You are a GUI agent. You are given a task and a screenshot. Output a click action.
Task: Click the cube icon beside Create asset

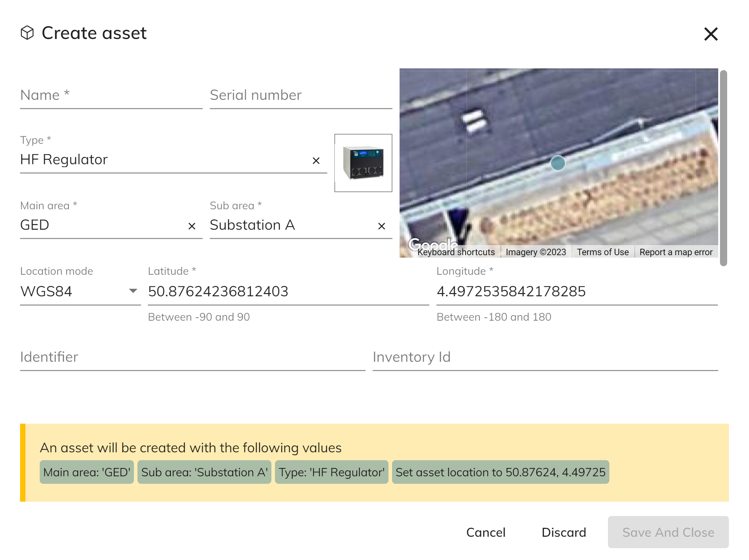pos(27,33)
